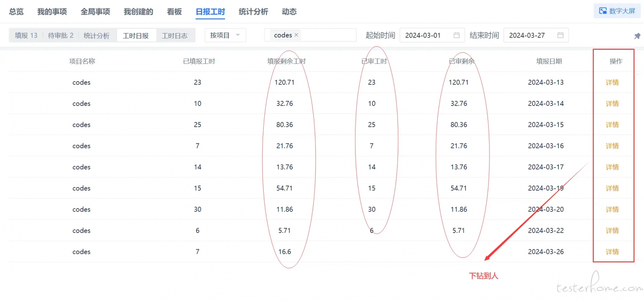Click the end date field 2024-03-27
The image size is (644, 301).
536,35
